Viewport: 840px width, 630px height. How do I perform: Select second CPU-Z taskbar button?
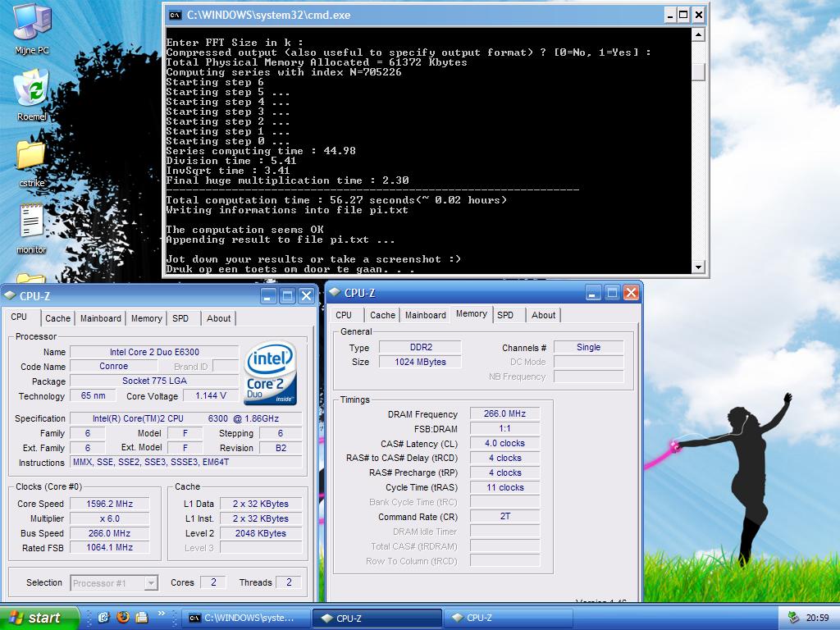508,619
